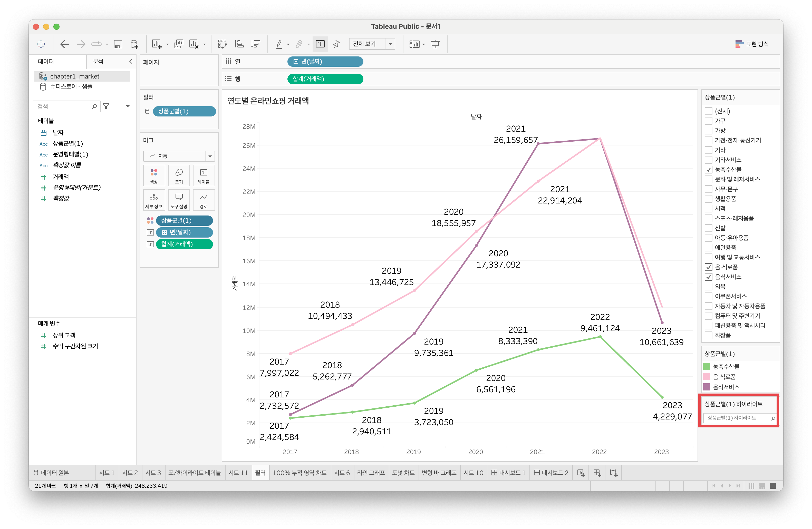Click the 표현 방식 Show Me button

[752, 44]
